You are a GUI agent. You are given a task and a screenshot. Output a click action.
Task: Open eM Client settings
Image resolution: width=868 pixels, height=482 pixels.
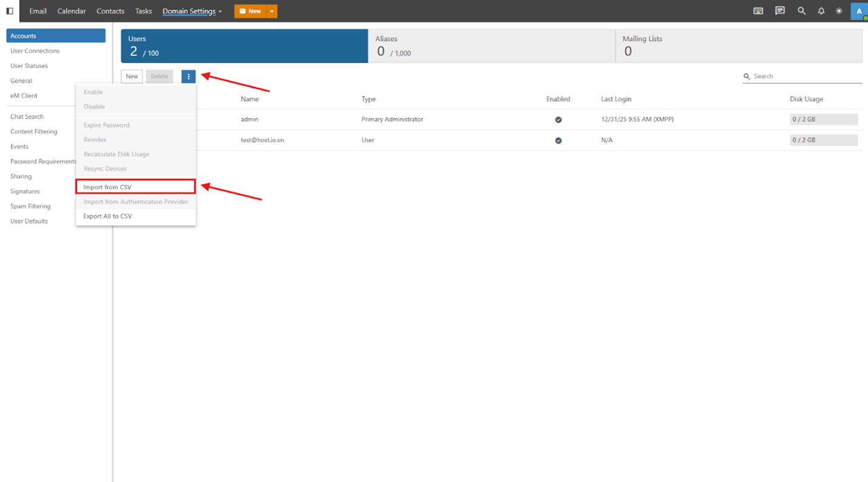(x=24, y=96)
